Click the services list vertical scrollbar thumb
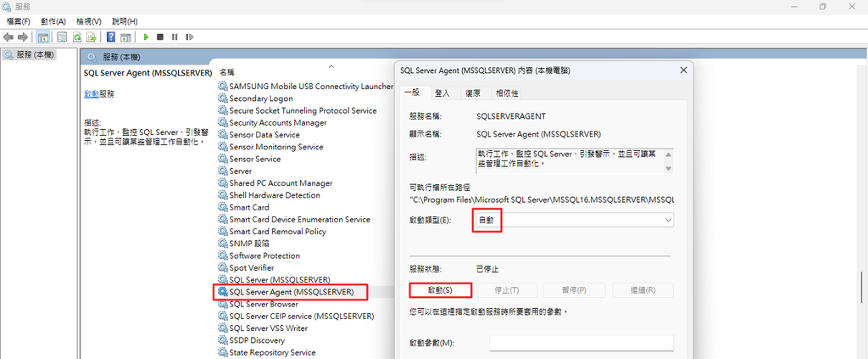This screenshot has width=868, height=359. (x=862, y=287)
